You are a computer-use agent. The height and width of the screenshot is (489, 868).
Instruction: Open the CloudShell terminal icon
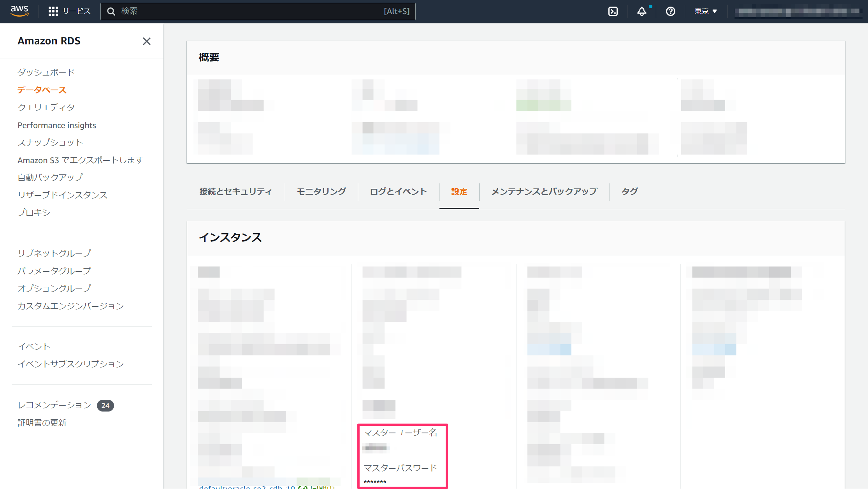pyautogui.click(x=613, y=11)
